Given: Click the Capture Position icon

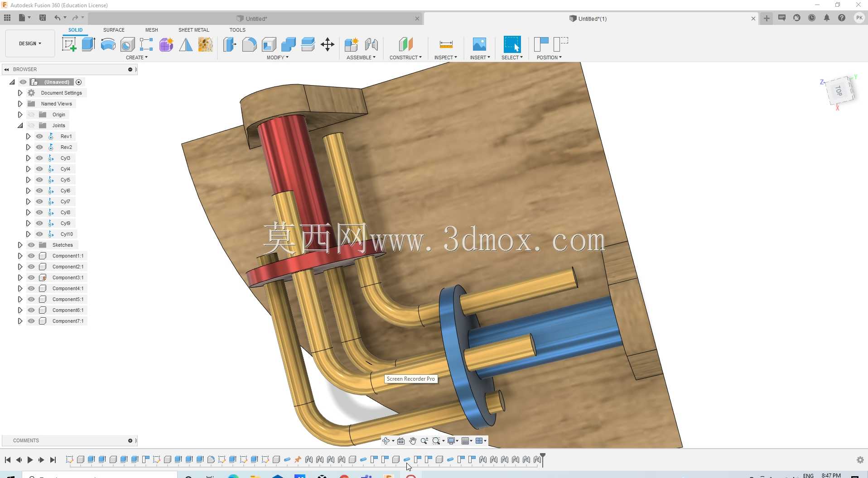Looking at the screenshot, I should 541,44.
